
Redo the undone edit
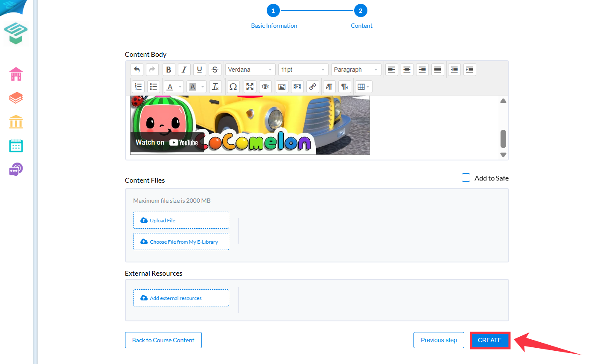click(152, 70)
